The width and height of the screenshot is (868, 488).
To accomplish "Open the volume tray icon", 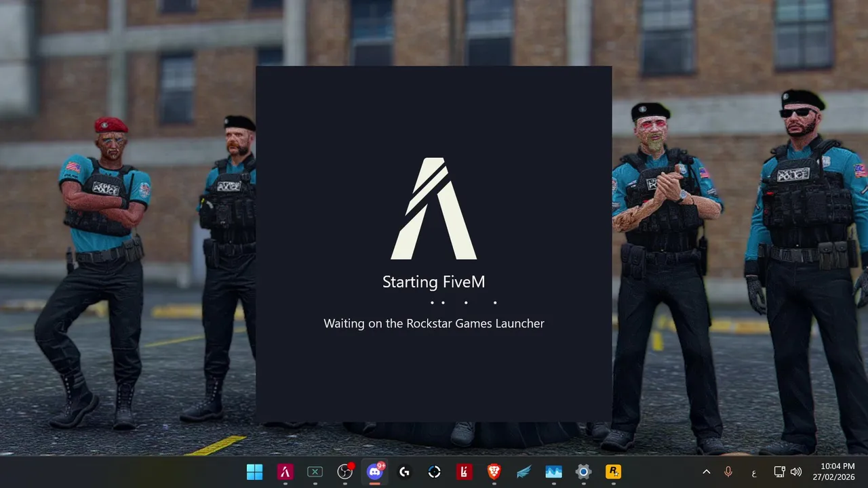I will point(796,472).
